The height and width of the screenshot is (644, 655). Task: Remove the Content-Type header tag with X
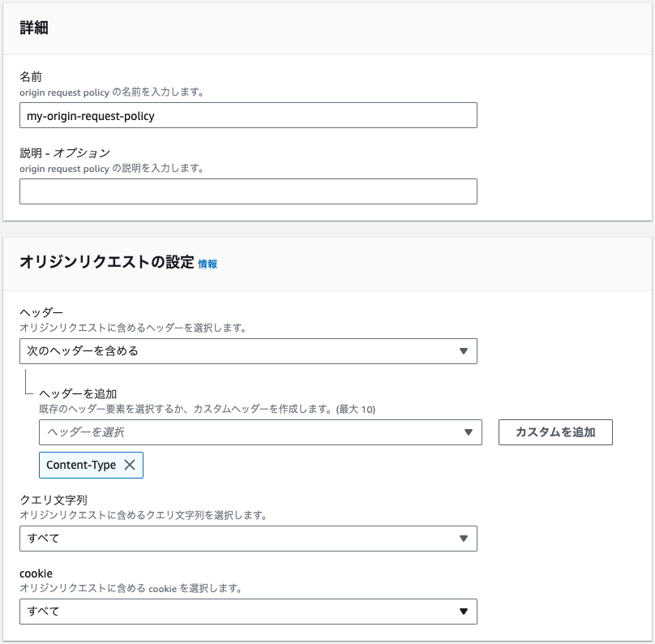(x=130, y=465)
